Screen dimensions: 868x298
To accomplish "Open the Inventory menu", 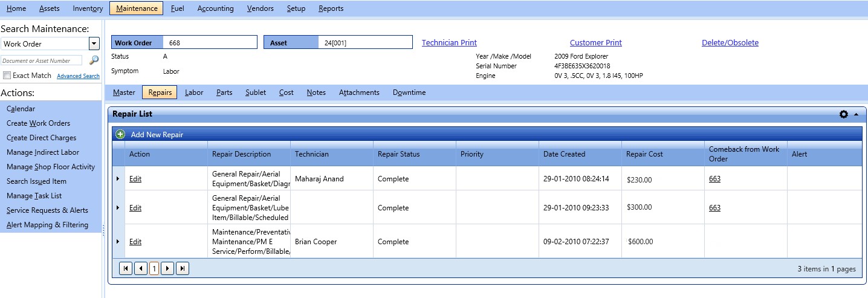I will (88, 8).
